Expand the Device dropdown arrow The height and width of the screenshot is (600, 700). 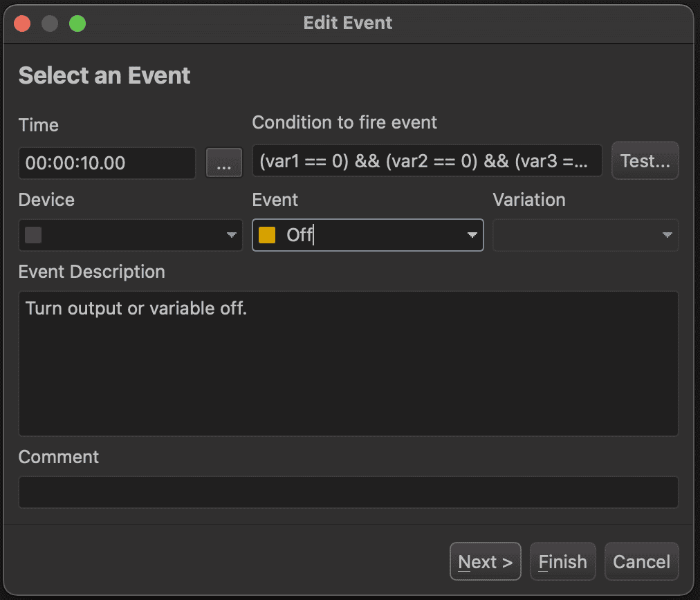point(232,236)
